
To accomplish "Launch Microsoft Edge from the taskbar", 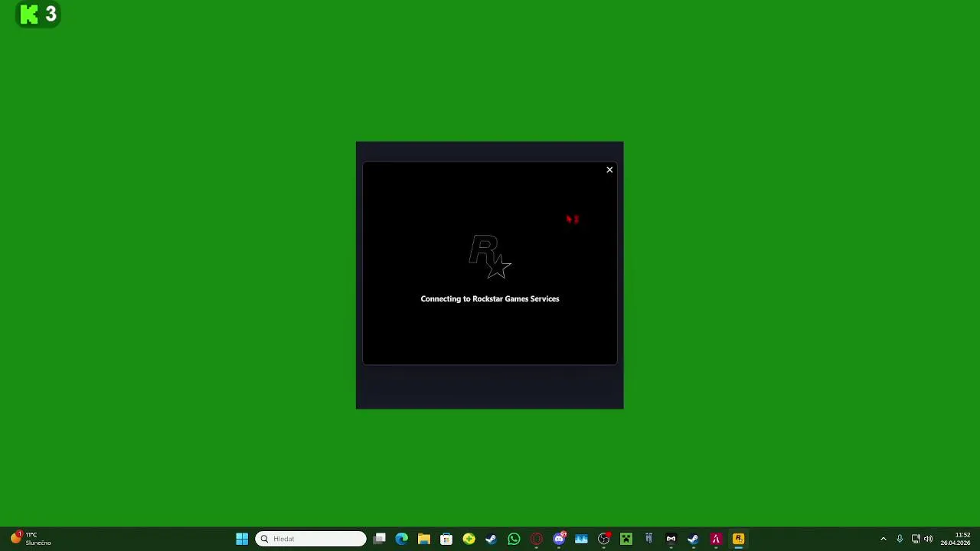I will tap(401, 539).
